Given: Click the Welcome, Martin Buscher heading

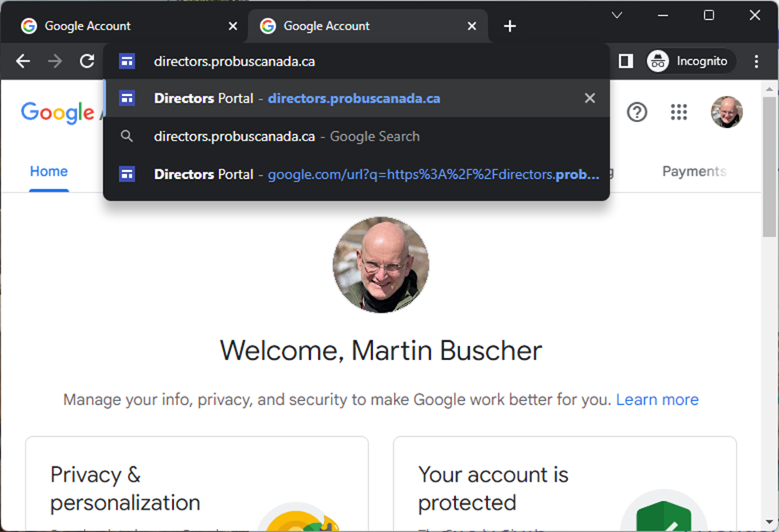Looking at the screenshot, I should (381, 351).
